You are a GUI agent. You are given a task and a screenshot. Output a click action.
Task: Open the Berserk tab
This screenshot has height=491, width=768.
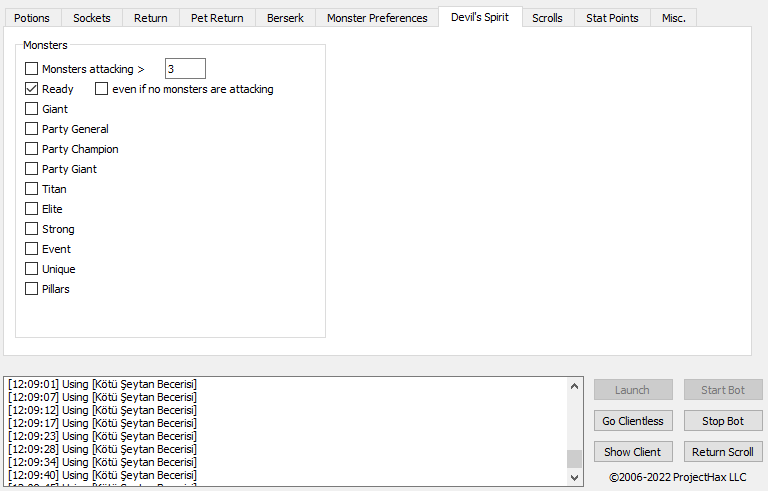[x=285, y=18]
